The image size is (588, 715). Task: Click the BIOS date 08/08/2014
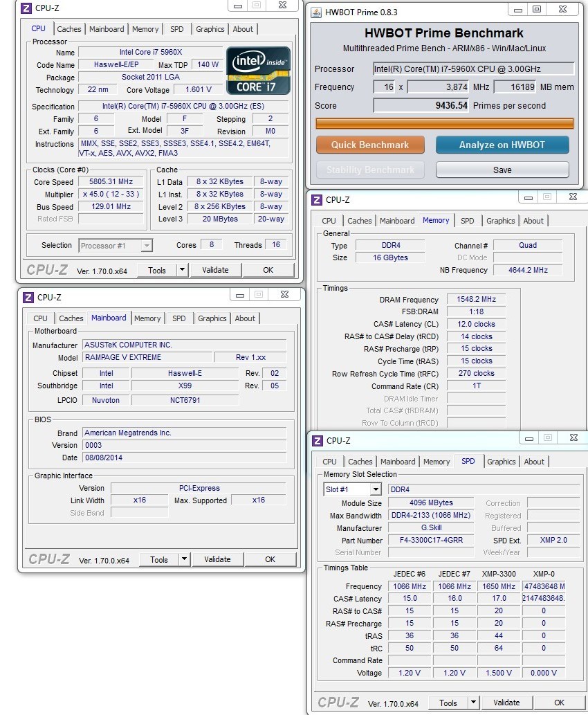(x=184, y=458)
